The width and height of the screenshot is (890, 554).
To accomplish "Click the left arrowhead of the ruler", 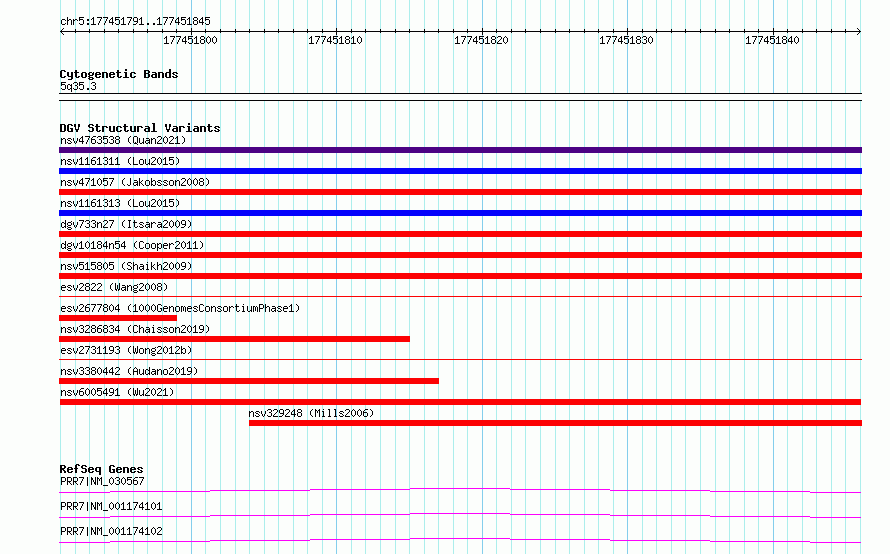I will pos(62,32).
